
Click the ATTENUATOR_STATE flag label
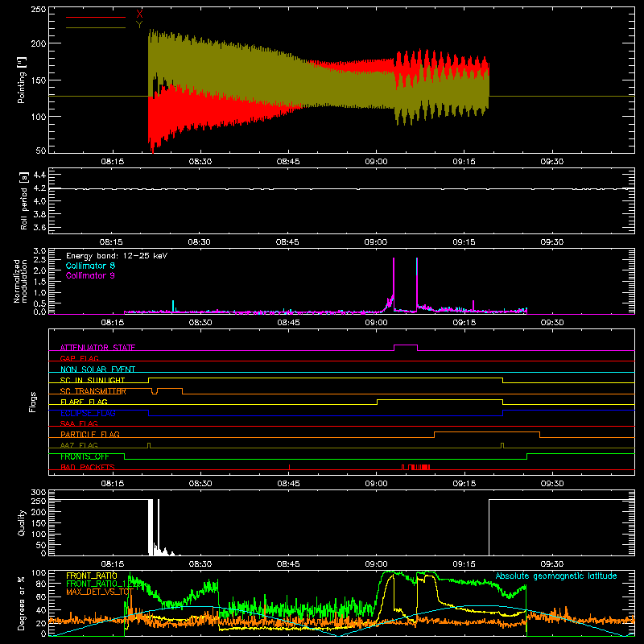pos(97,348)
